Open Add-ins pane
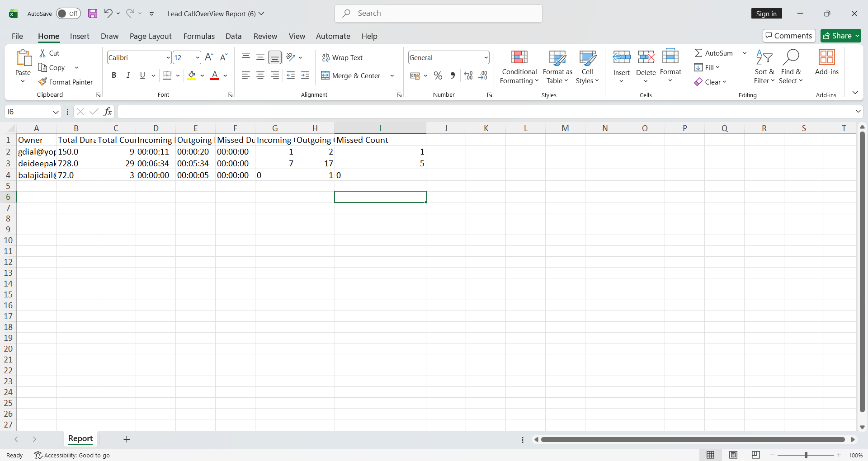The width and height of the screenshot is (868, 461). (827, 62)
